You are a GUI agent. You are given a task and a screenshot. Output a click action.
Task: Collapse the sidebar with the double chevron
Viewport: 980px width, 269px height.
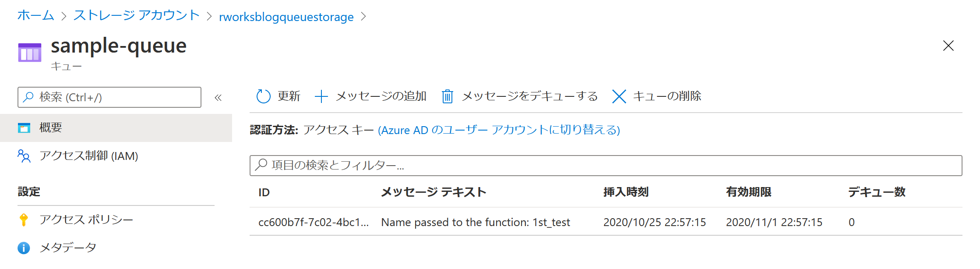pos(218,98)
